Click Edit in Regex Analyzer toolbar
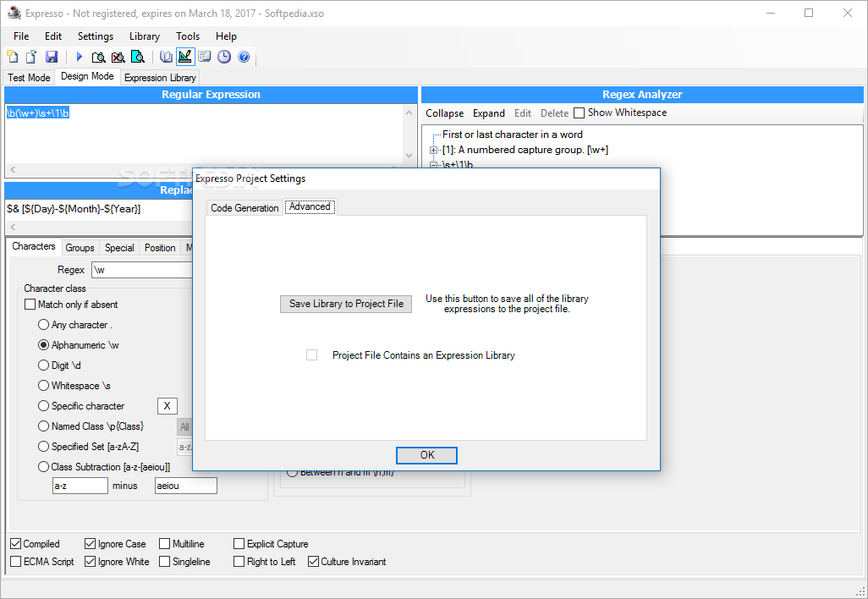 click(x=523, y=113)
